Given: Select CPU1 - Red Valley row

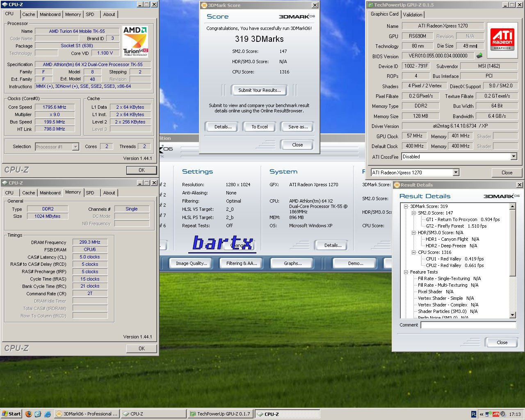Looking at the screenshot, I should point(455,259).
